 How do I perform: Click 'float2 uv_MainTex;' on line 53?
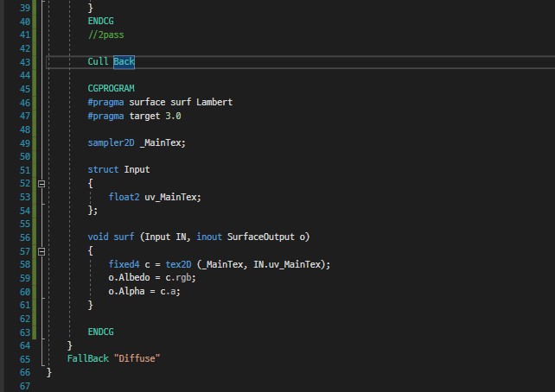[155, 197]
